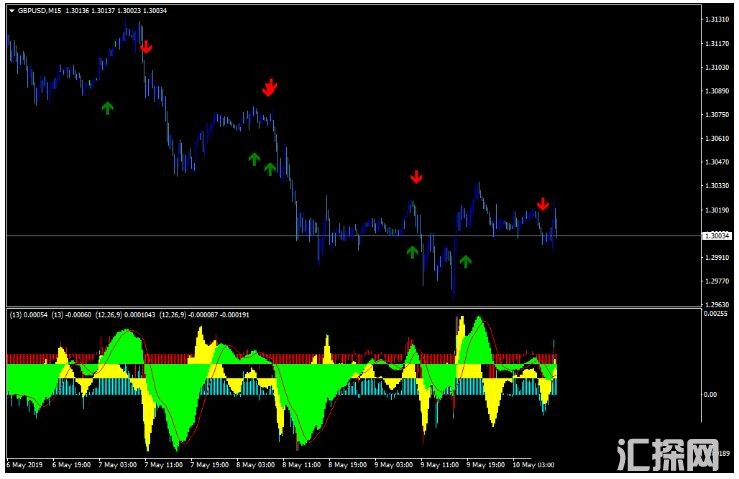The width and height of the screenshot is (739, 479).
Task: Click the 1.29910 price axis label
Action: (717, 257)
